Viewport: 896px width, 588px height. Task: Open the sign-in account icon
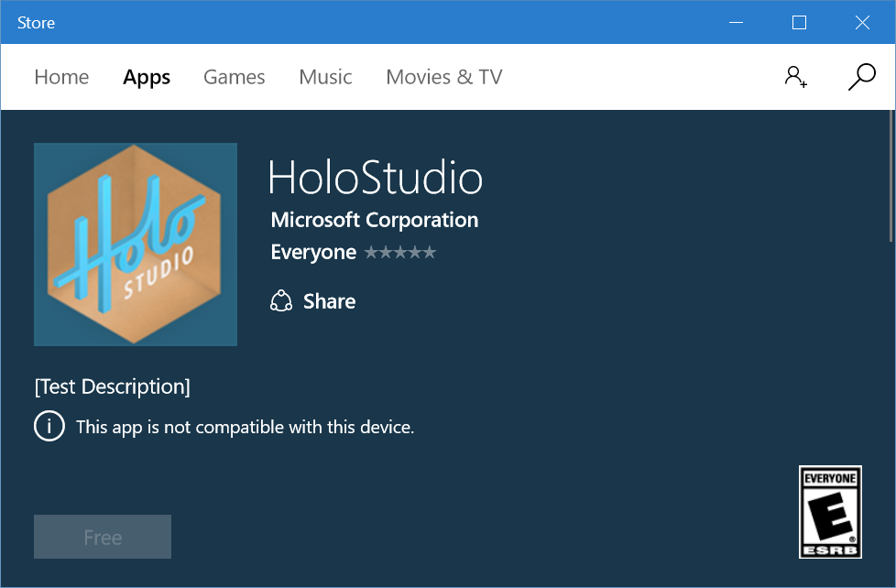795,77
